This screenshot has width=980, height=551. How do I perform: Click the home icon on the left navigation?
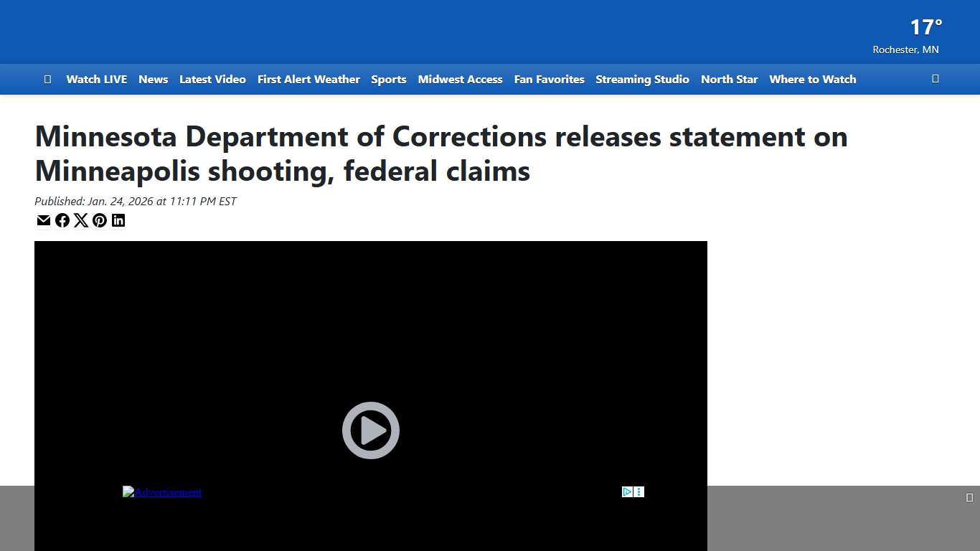[x=47, y=79]
